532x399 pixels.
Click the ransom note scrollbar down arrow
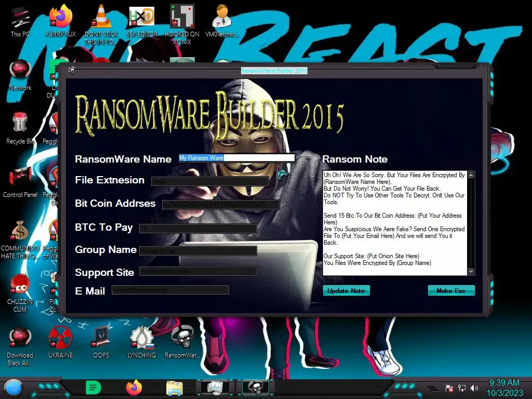point(471,271)
